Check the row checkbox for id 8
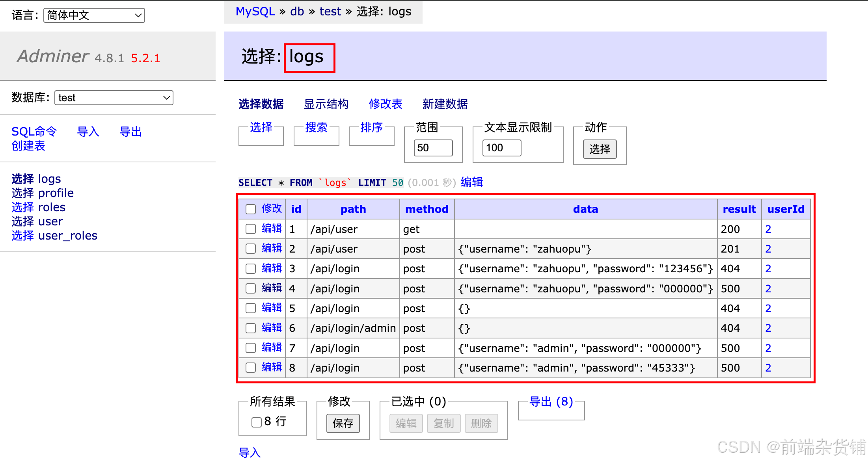868x461 pixels. pos(251,368)
